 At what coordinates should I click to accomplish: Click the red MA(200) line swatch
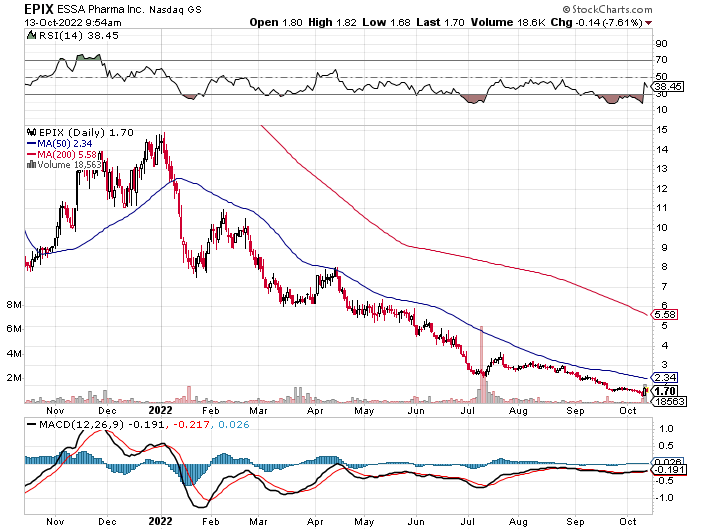[31, 154]
